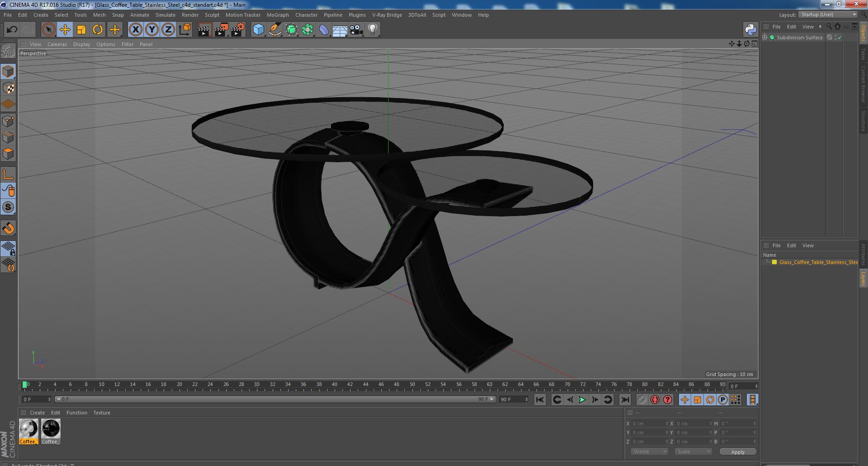Toggle Subdivision Surface enabled checkmark
Screen dimensions: 868x466
(840, 38)
